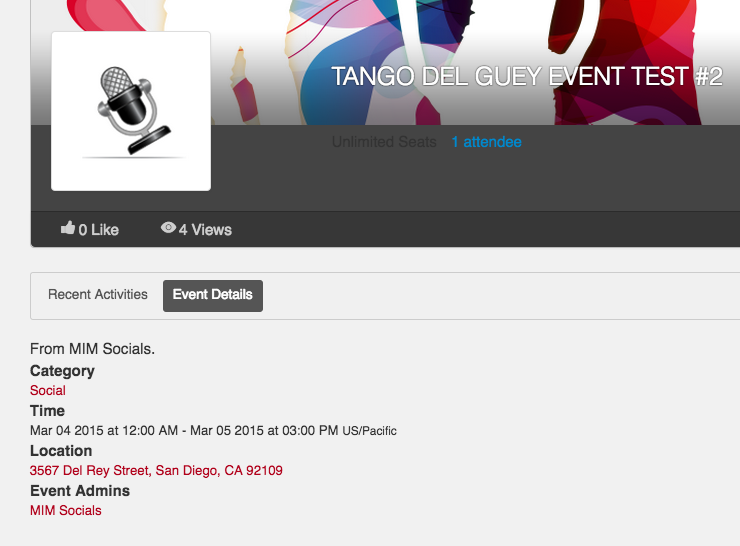Click the 4 Views counter text
The image size is (740, 546).
click(205, 230)
